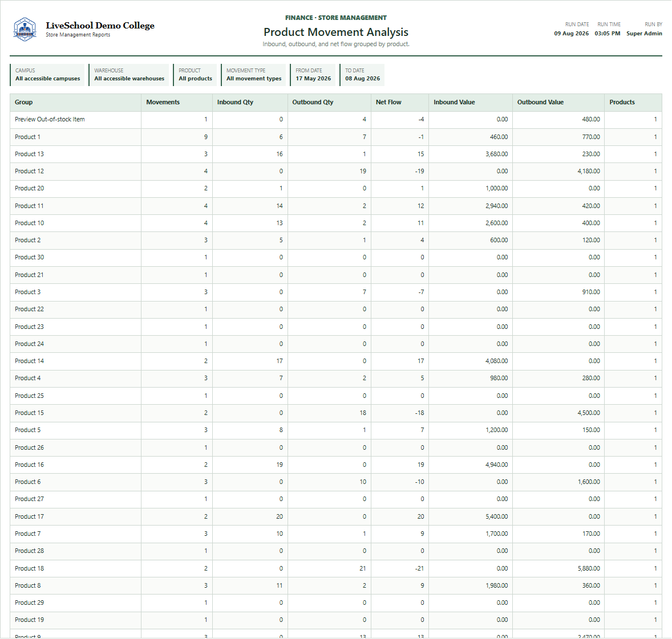Screen dimensions: 672x639
Task: Click the 'Product 4' row name
Action: click(28, 378)
